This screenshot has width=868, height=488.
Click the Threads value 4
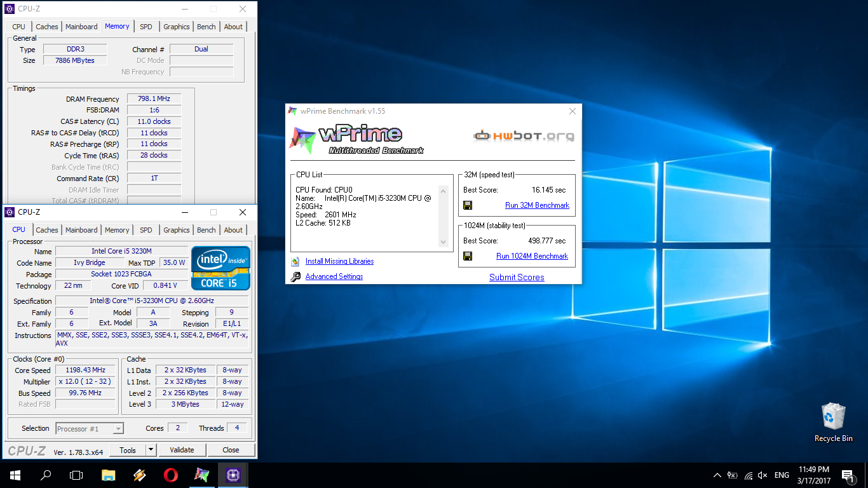click(x=237, y=428)
